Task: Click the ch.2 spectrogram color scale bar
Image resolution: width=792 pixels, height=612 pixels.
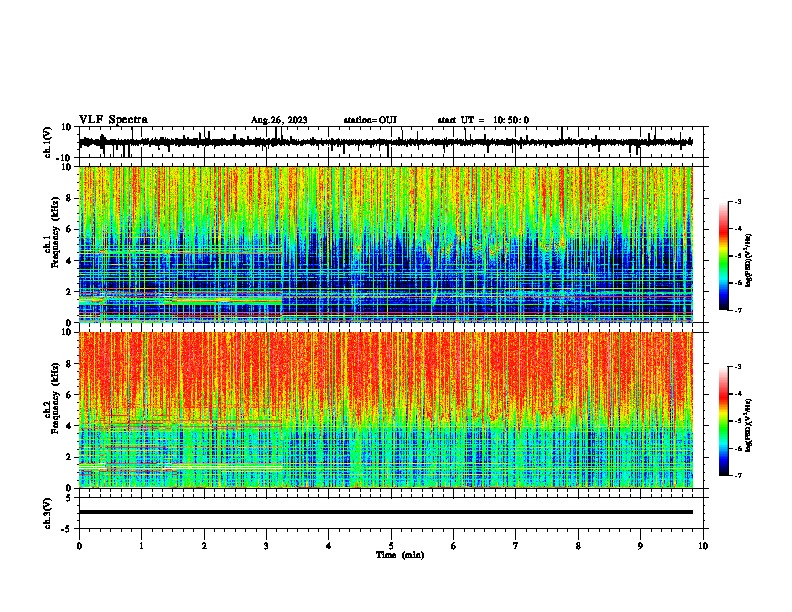Action: 724,421
